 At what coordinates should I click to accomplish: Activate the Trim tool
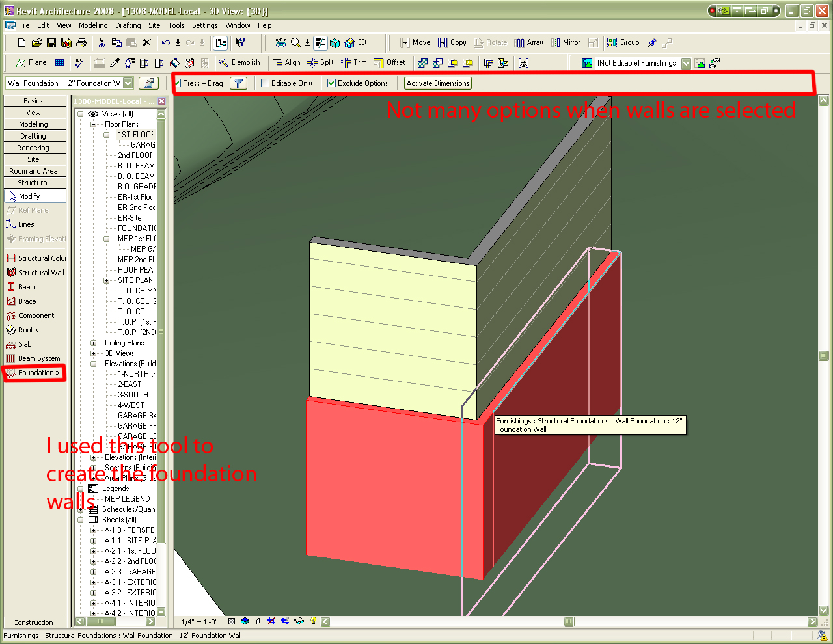coord(353,62)
